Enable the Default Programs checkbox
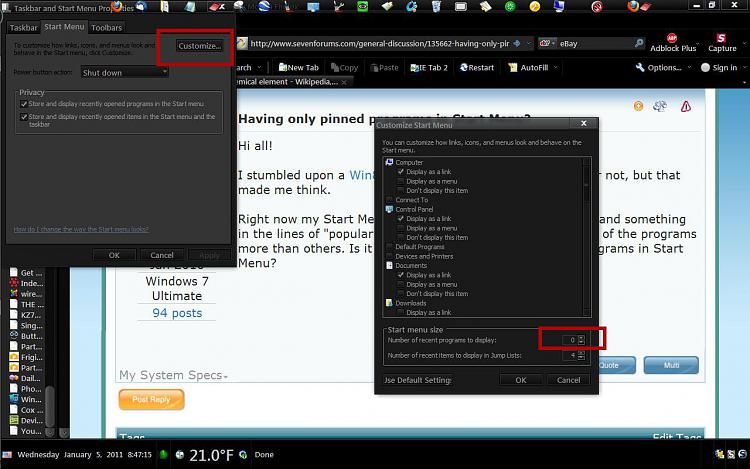Viewport: 750px width, 469px height. point(389,247)
